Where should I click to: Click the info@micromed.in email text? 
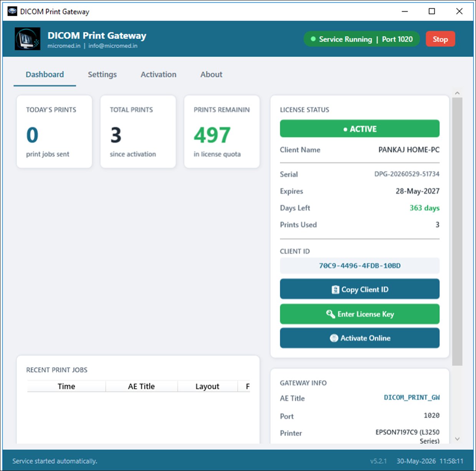click(x=113, y=46)
